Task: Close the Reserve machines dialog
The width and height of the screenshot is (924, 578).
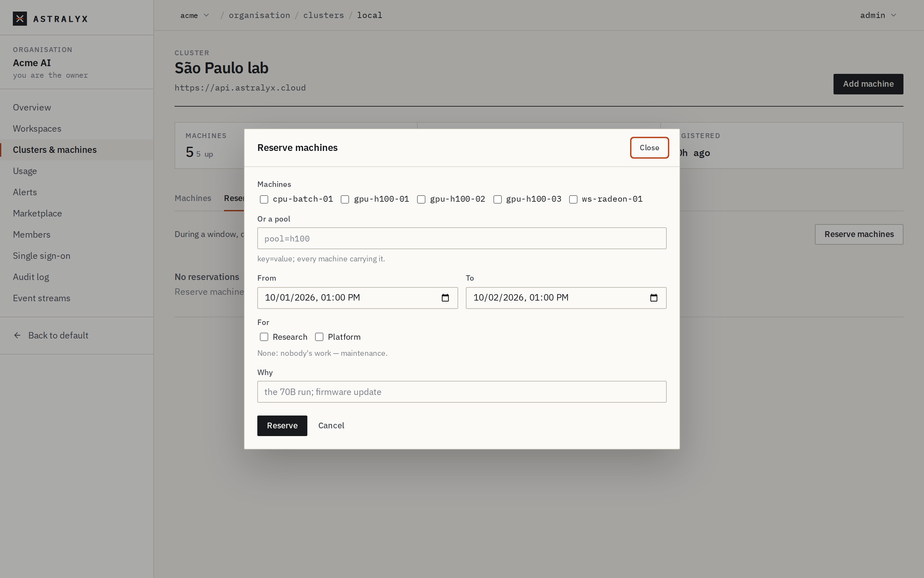Action: (x=649, y=148)
